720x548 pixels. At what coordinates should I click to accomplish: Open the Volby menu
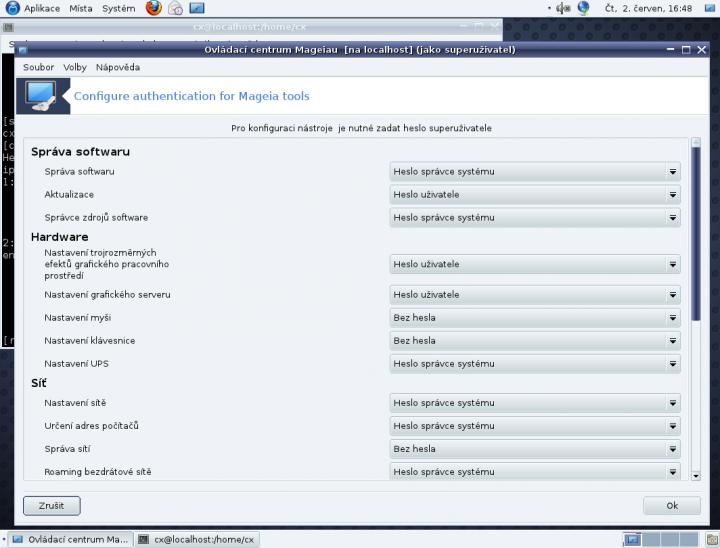click(x=75, y=67)
